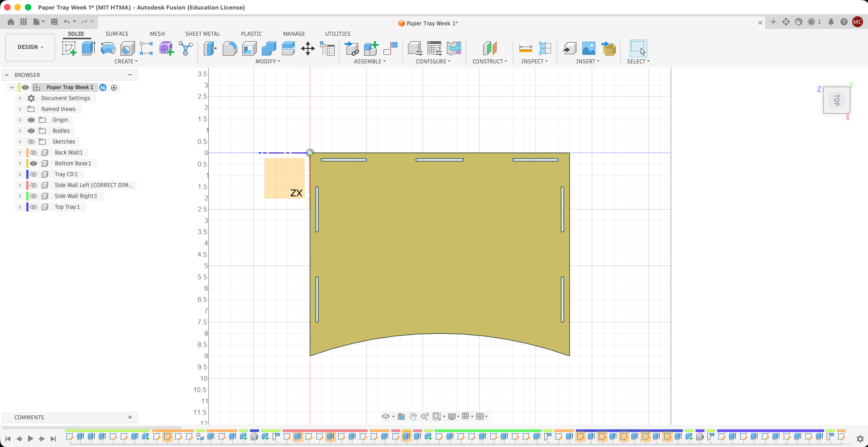Collapse the BROWSER panel with minus
The height and width of the screenshot is (447, 868).
(x=130, y=75)
